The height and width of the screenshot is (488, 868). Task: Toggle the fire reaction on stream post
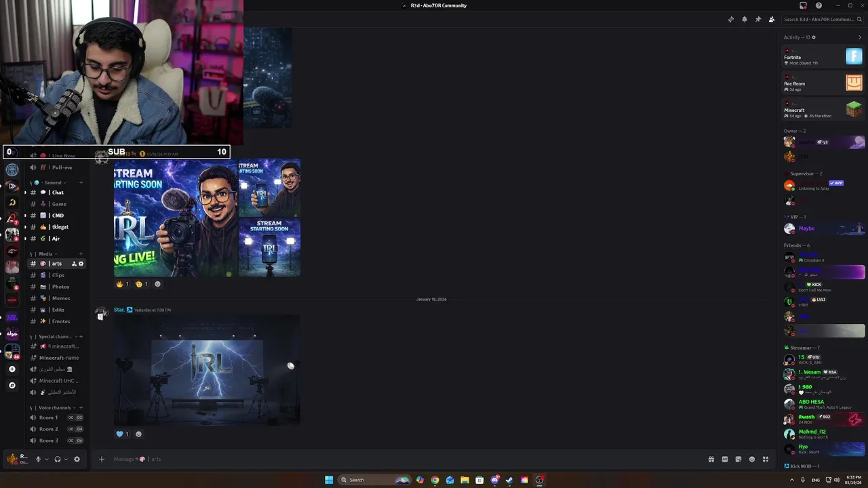[122, 284]
